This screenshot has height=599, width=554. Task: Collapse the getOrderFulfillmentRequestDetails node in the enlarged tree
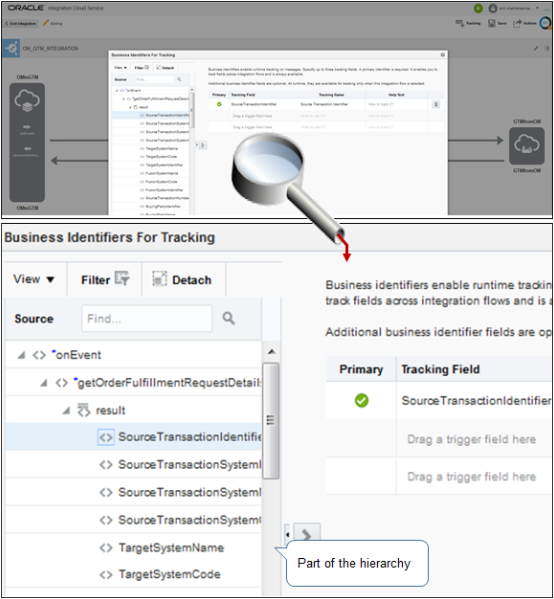point(44,383)
